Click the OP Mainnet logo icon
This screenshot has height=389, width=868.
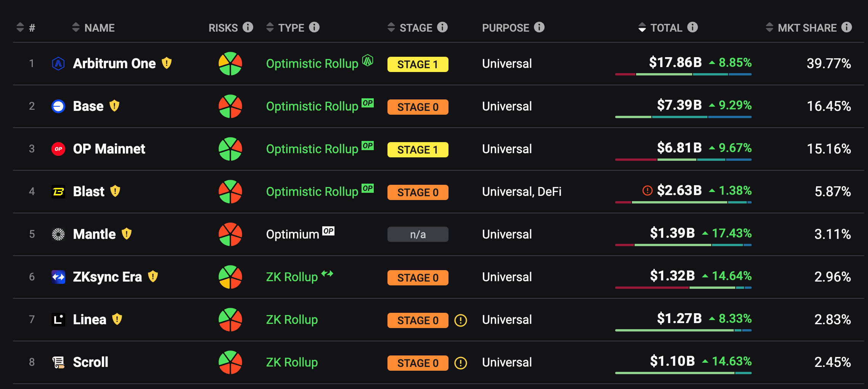pos(58,149)
